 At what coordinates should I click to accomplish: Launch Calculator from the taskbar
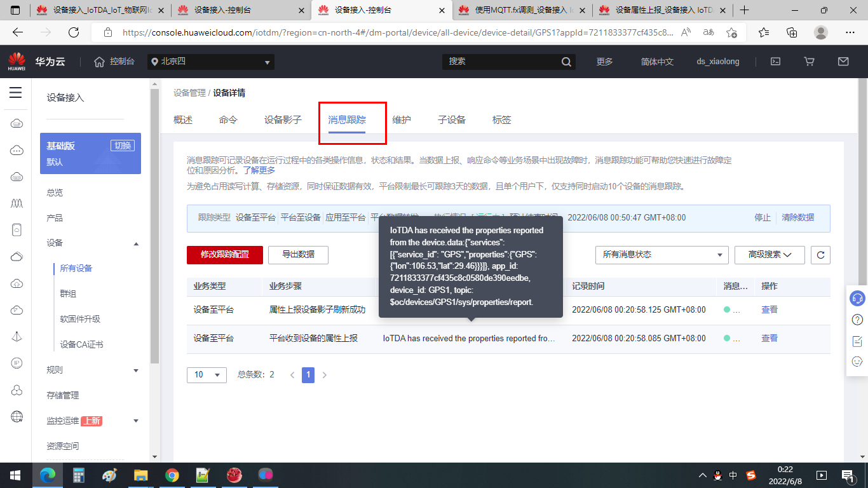(79, 475)
